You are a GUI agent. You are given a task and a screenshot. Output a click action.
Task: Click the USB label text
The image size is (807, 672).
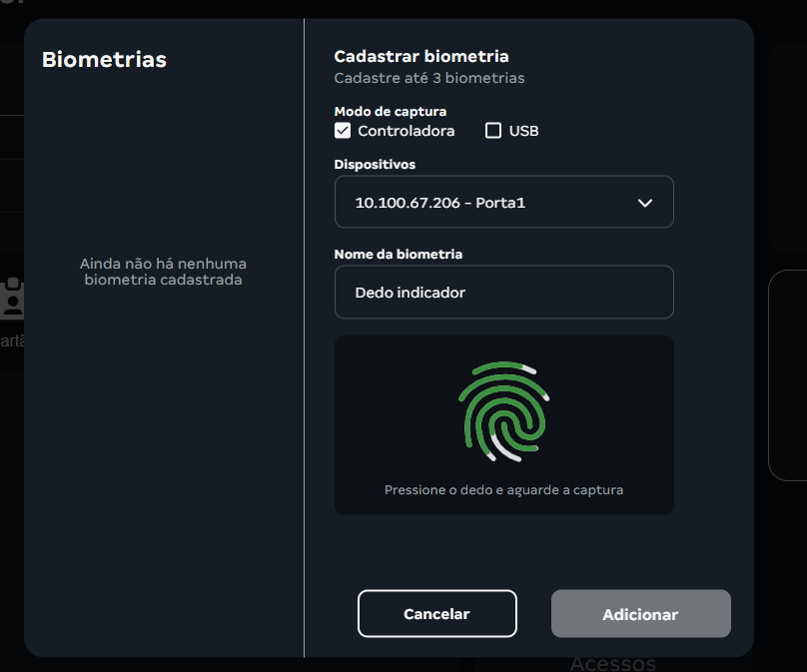click(x=523, y=131)
